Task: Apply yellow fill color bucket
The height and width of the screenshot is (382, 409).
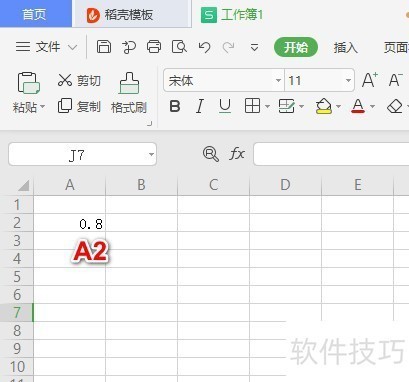Action: (324, 106)
